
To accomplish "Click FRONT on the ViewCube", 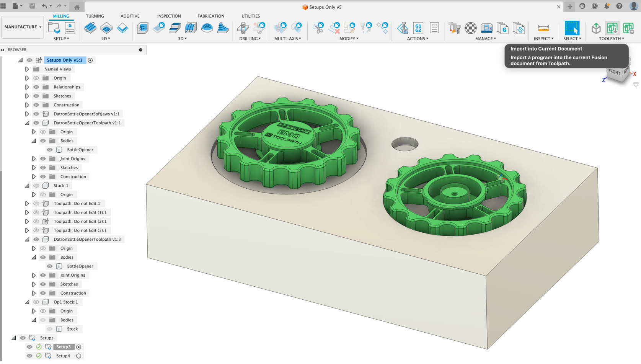I will (614, 72).
